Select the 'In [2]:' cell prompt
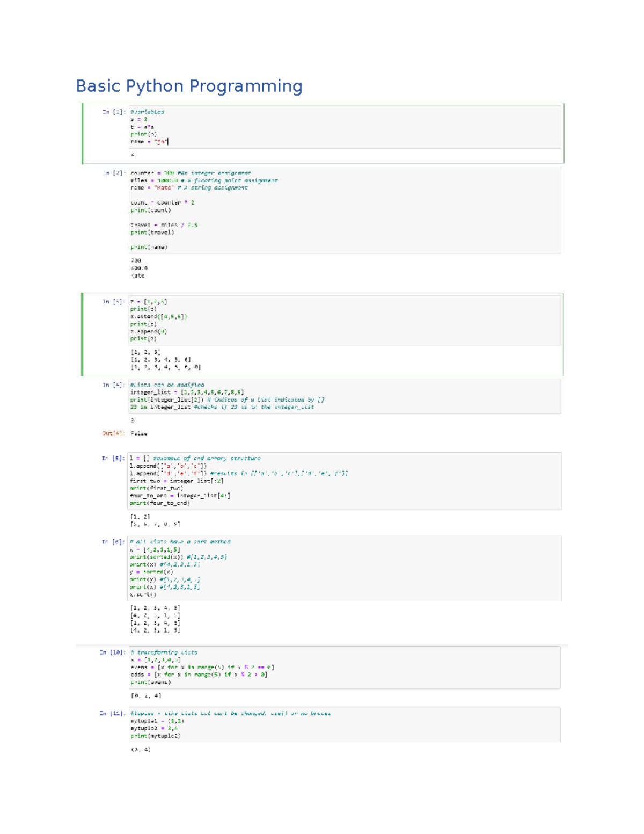 pos(114,173)
